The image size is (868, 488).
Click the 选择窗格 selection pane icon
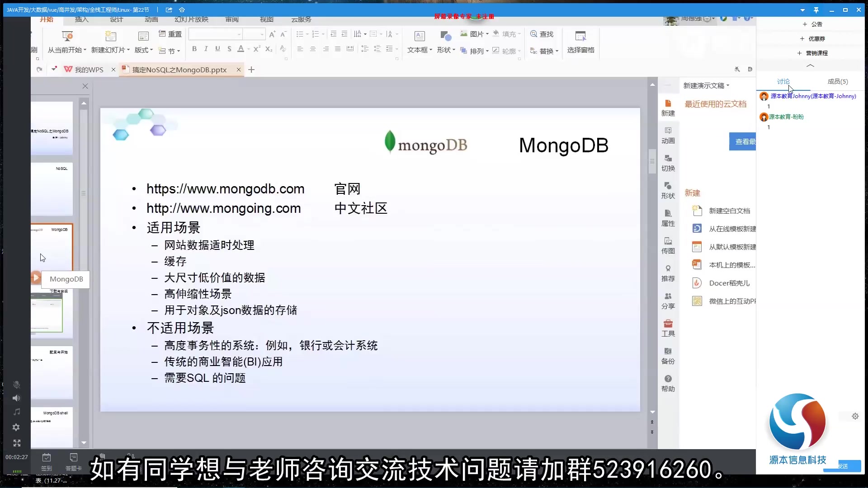click(580, 36)
